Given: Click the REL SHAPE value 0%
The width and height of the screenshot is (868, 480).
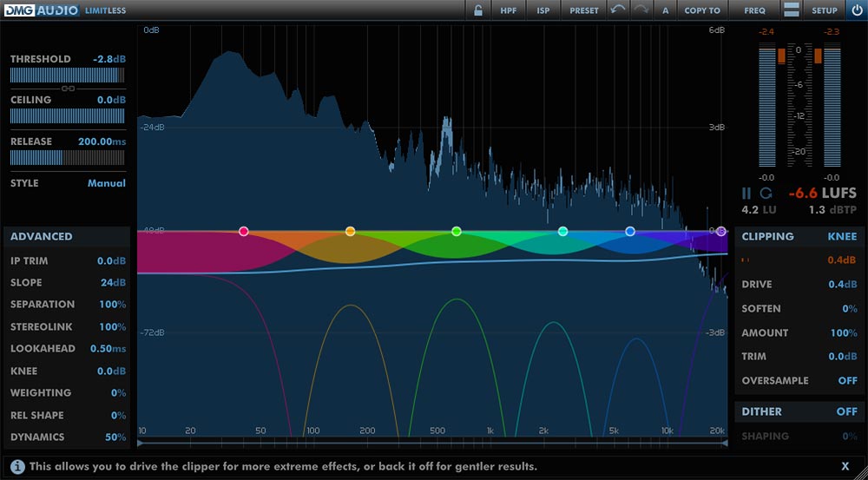Looking at the screenshot, I should (118, 415).
